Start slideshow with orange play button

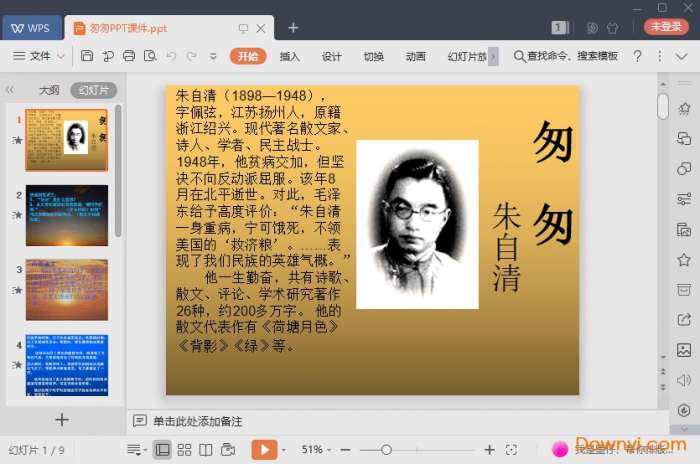tap(264, 450)
